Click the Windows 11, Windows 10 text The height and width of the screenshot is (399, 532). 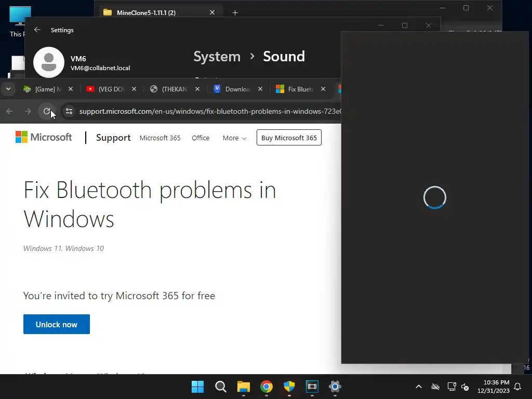point(63,248)
